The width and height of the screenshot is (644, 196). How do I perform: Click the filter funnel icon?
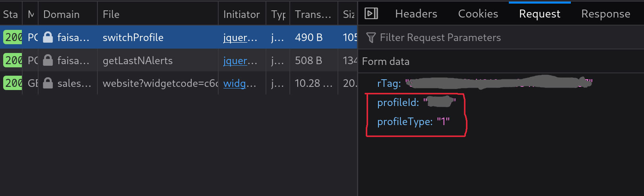pos(371,37)
